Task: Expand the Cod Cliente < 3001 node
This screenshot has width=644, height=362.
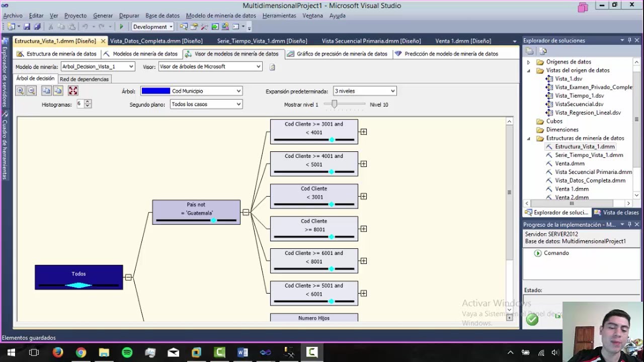Action: [x=363, y=197]
